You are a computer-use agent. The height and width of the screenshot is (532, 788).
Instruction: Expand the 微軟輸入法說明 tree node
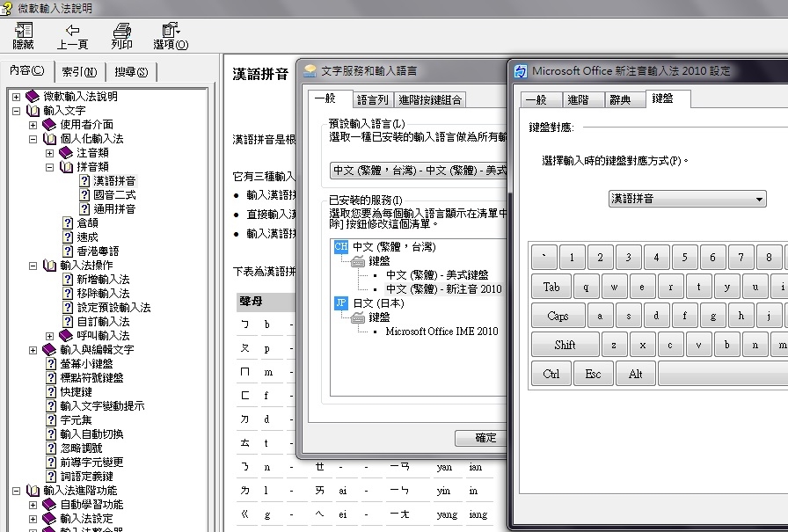[x=16, y=97]
